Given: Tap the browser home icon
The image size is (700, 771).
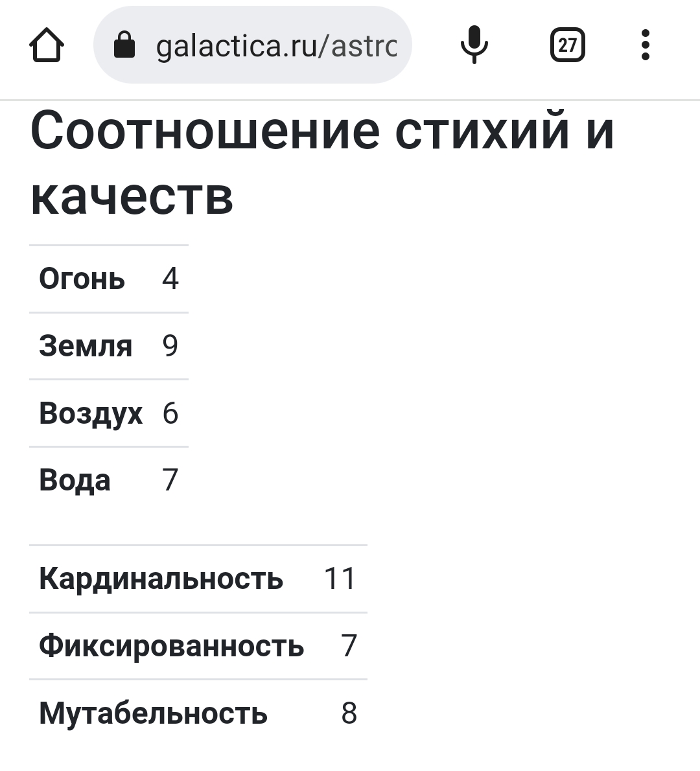Looking at the screenshot, I should pyautogui.click(x=47, y=45).
